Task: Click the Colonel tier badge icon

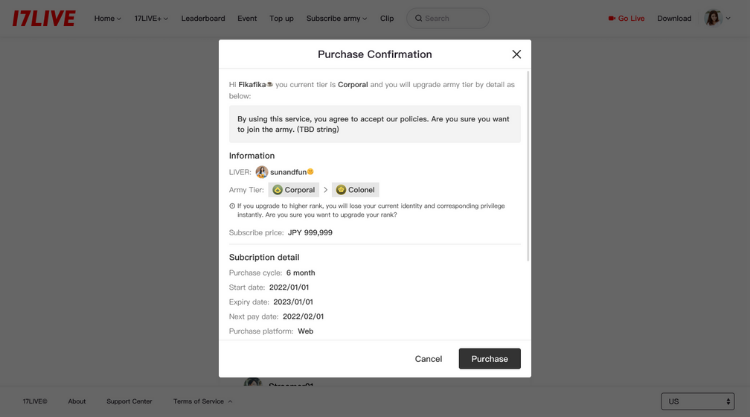Action: (341, 190)
